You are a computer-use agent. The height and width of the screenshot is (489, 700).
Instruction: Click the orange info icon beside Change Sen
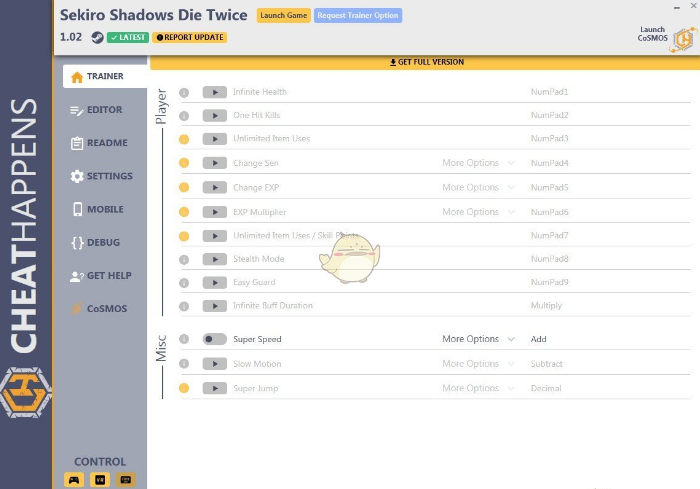(184, 163)
